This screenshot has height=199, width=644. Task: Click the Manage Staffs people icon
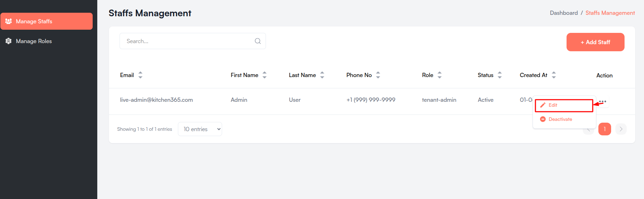(8, 21)
